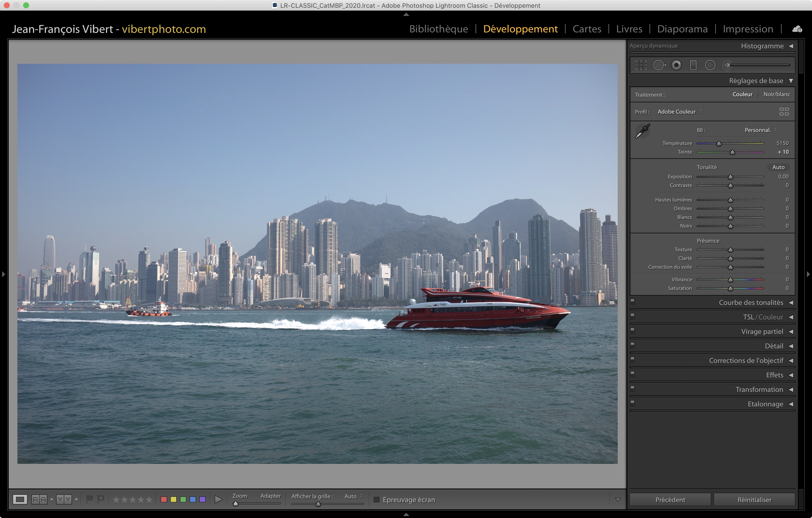Select the Red eye correction tool
812x518 pixels.
click(676, 65)
